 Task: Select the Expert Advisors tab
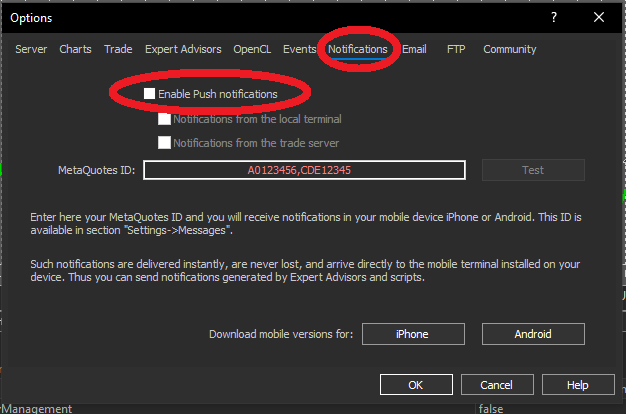point(183,49)
